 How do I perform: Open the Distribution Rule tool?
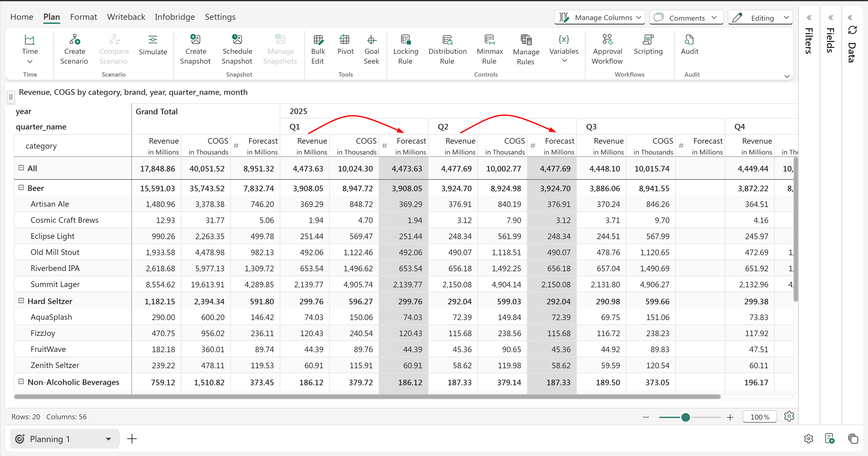(447, 40)
